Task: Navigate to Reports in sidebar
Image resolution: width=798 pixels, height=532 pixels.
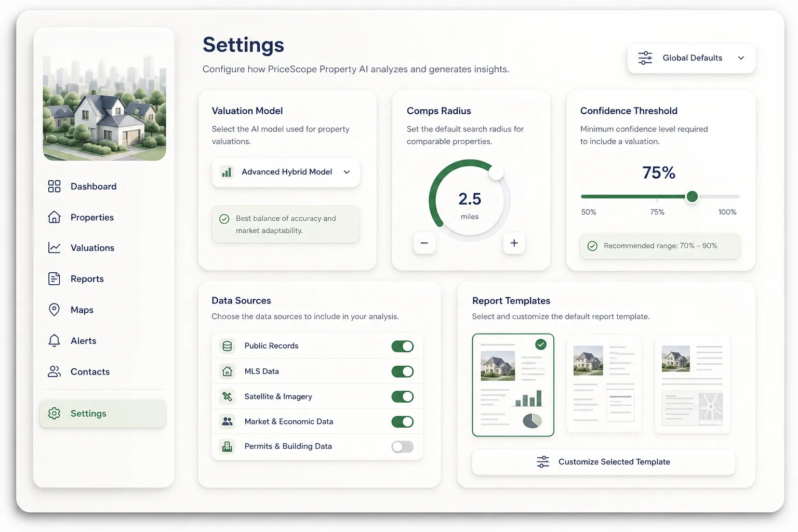Action: click(x=103, y=279)
